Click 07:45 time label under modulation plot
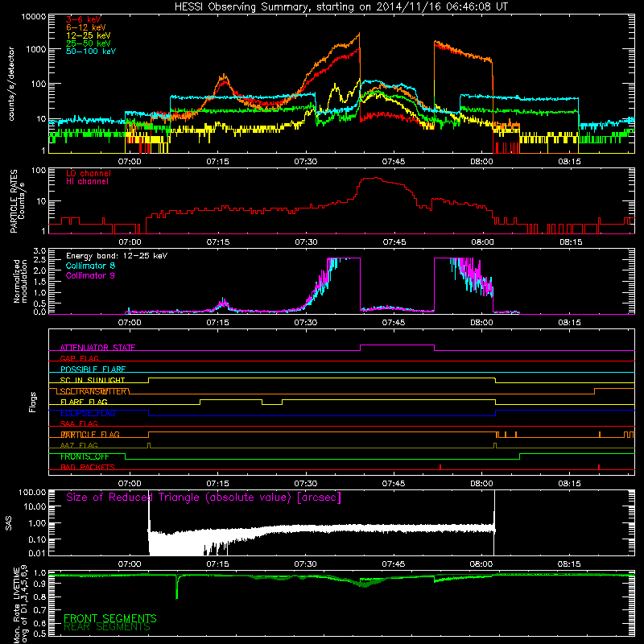Viewport: 644px width, 644px height. point(394,323)
